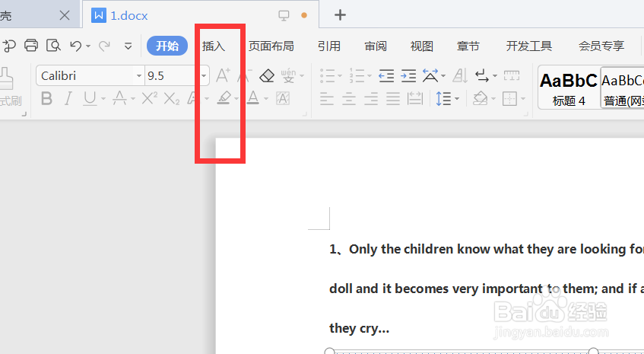Expand the 9.5 font size dropdown
Screen dimensions: 644x354
(x=204, y=76)
